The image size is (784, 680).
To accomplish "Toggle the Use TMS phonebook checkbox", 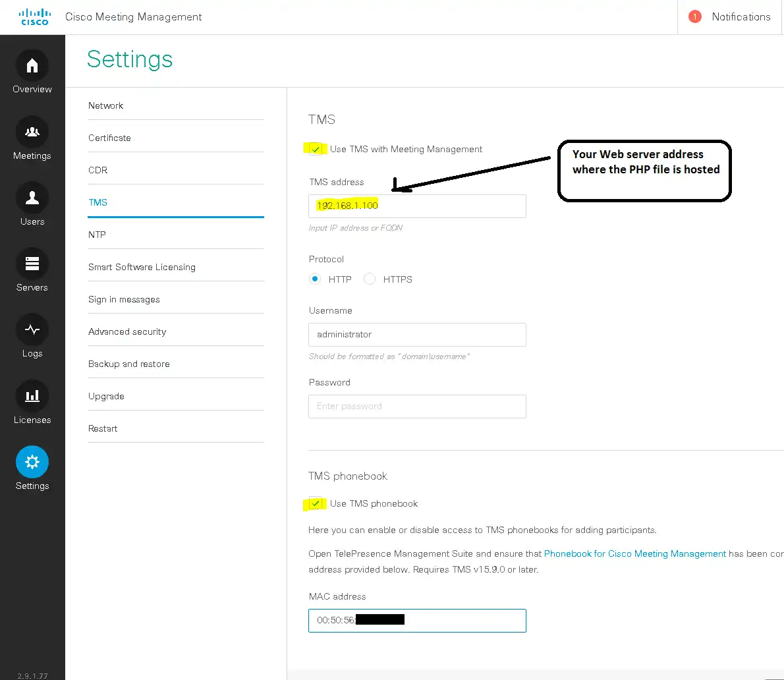I will 316,504.
